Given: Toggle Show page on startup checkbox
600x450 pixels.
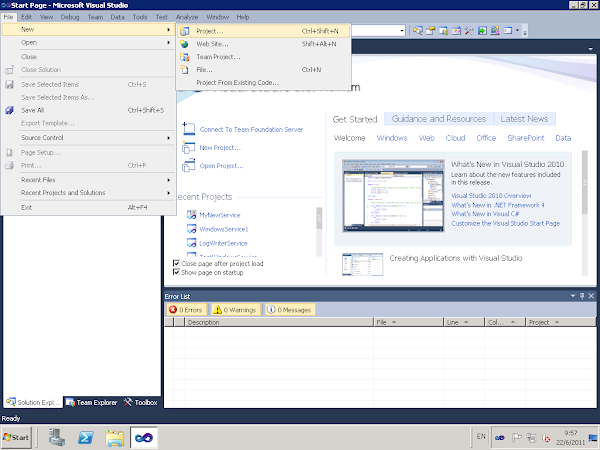Looking at the screenshot, I should point(176,272).
